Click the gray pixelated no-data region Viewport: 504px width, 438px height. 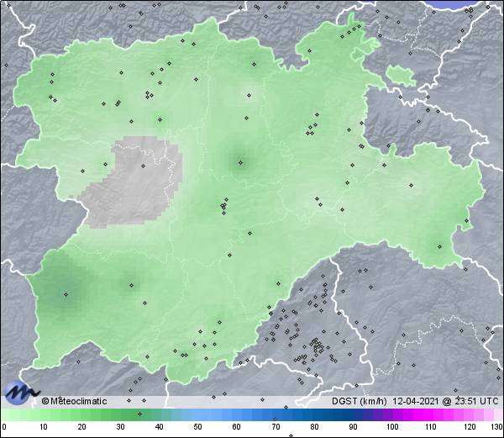point(132,182)
